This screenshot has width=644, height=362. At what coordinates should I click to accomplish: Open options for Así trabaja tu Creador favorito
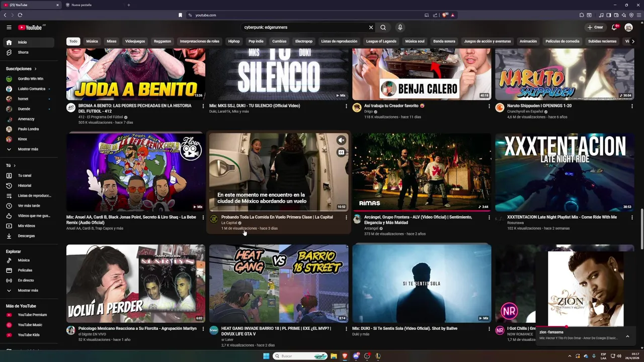coord(489,106)
